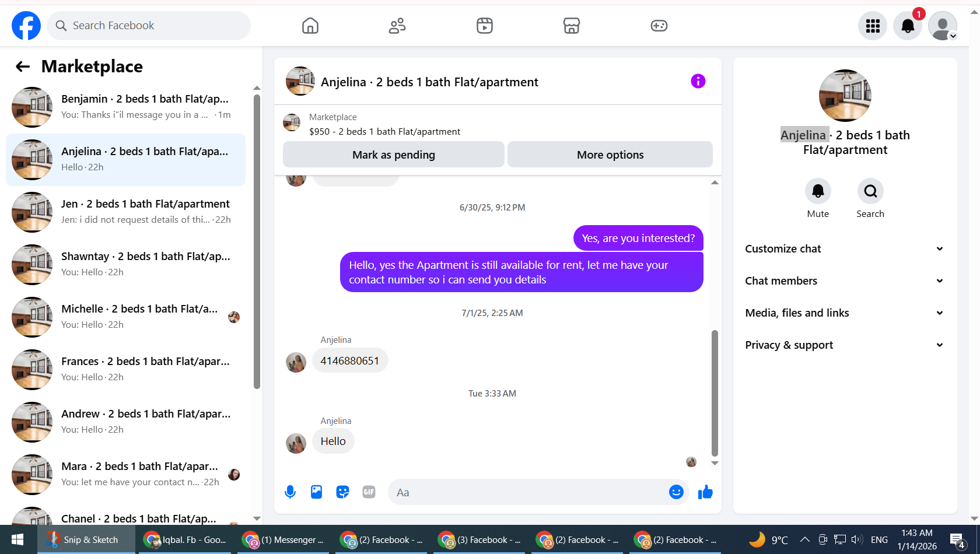This screenshot has width=980, height=554.
Task: Open the Windows action center notifications
Action: point(957,540)
